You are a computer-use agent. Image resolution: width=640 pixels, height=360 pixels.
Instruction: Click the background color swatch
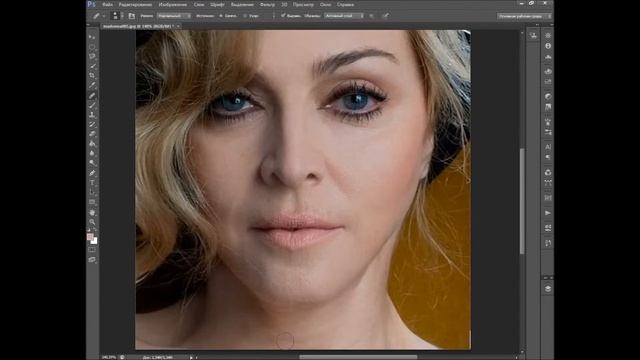94,241
